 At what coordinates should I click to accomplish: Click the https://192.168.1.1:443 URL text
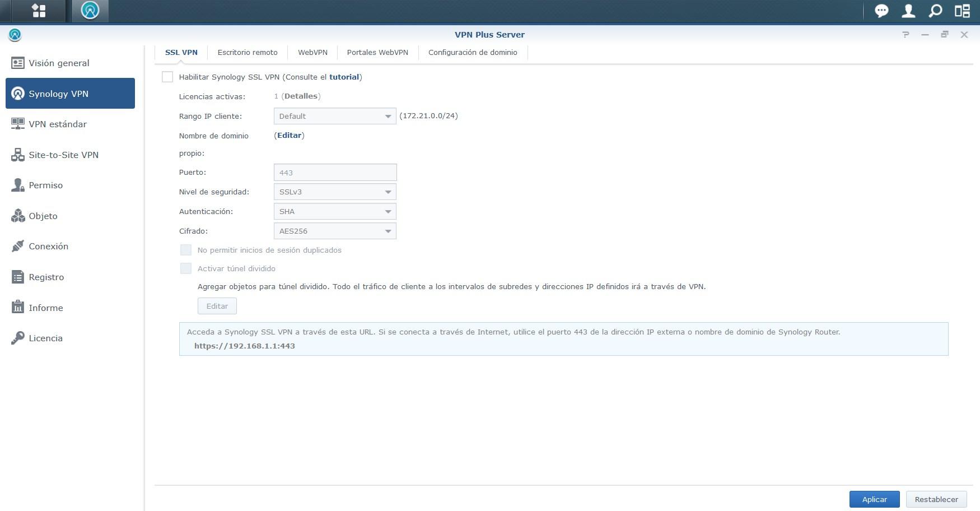245,346
